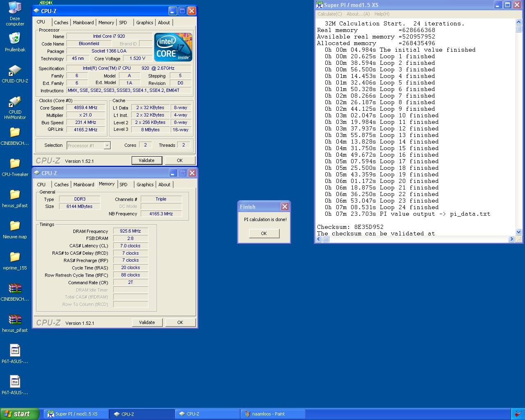
Task: Open the Windows start menu
Action: (x=20, y=414)
